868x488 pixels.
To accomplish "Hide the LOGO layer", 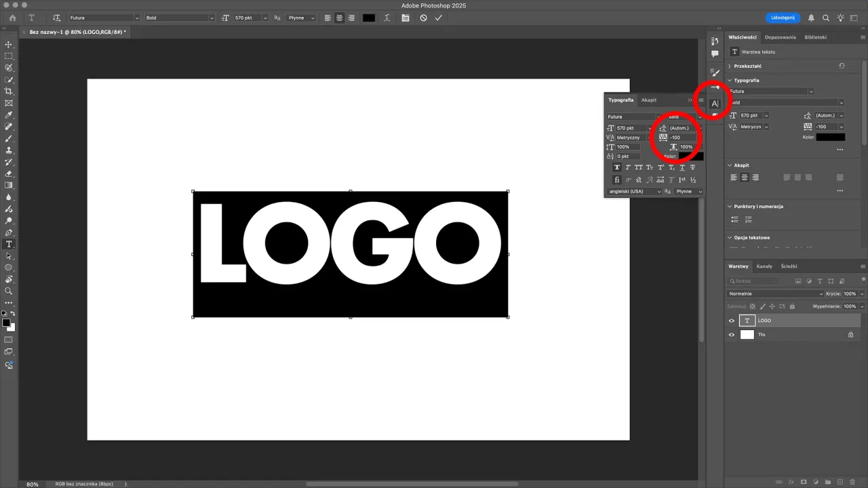I will 732,320.
